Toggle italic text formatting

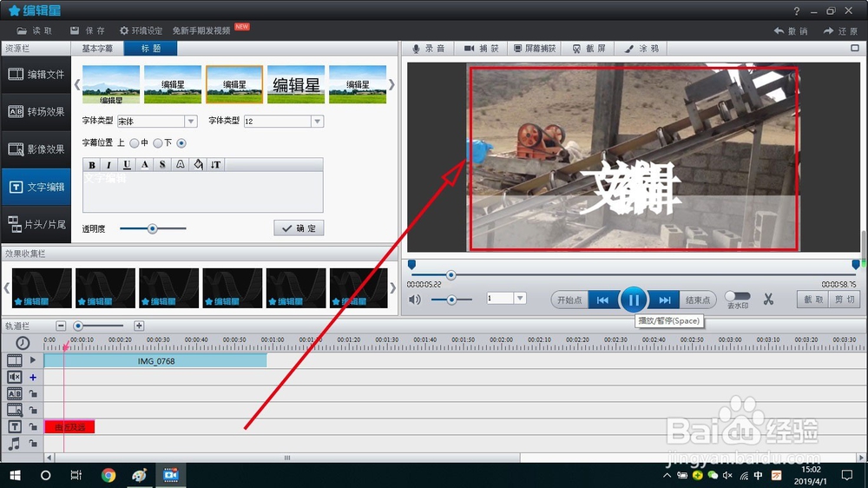pyautogui.click(x=109, y=164)
